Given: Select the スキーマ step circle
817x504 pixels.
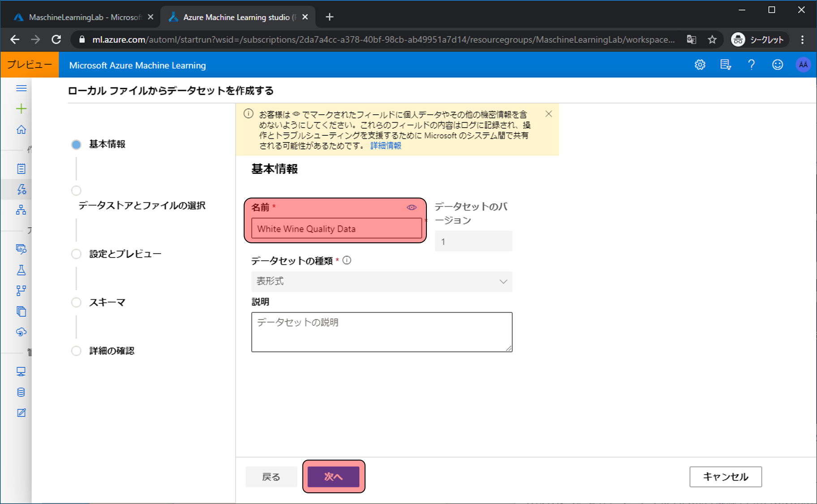Looking at the screenshot, I should (76, 302).
